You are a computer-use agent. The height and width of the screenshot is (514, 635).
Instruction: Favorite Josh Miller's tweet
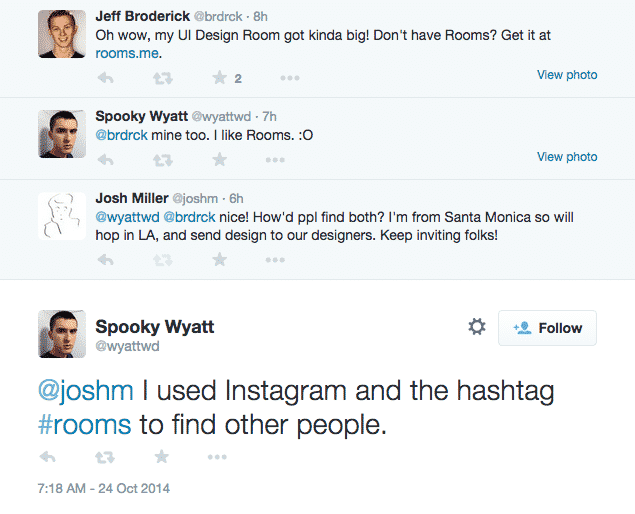pos(220,259)
